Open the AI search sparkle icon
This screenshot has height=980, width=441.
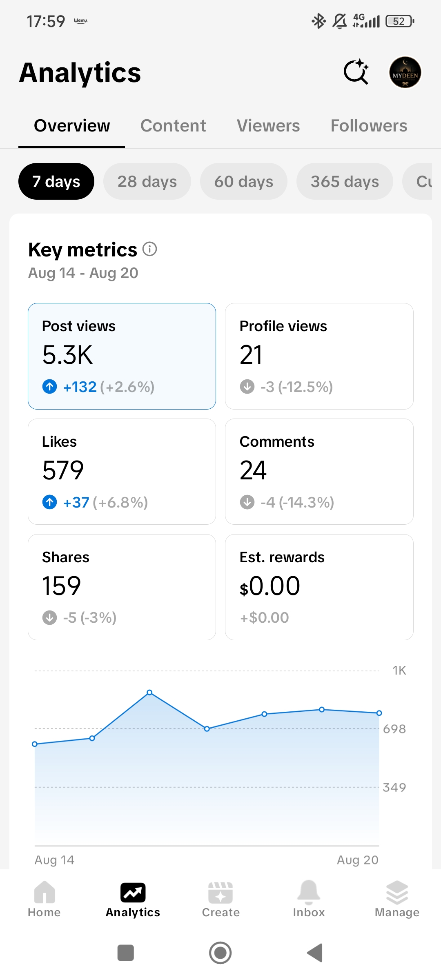tap(356, 72)
